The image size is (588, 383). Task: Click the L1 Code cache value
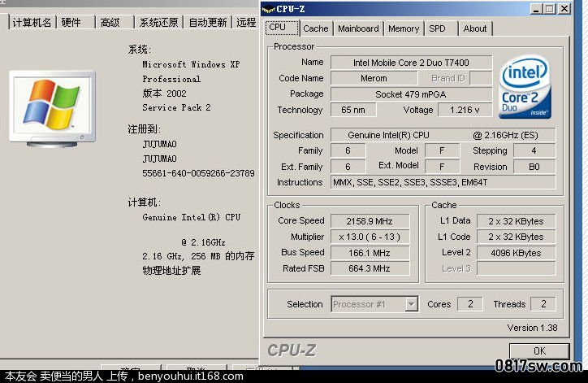click(516, 237)
